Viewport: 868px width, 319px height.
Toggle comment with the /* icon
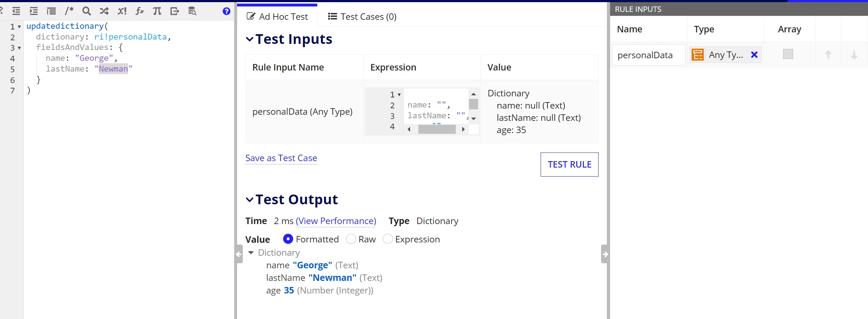69,11
